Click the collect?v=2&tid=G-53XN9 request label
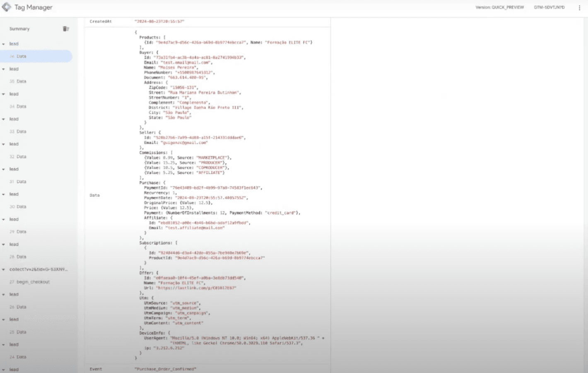This screenshot has width=588, height=373. [x=39, y=269]
